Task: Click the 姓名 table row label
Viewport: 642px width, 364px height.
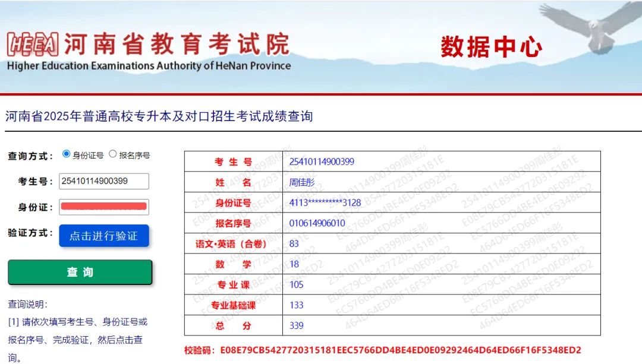Action: click(234, 182)
